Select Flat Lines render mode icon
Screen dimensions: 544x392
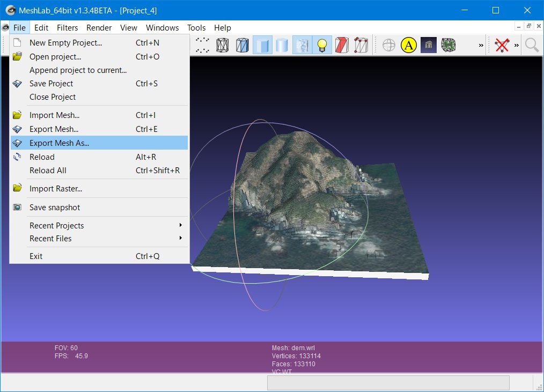tap(262, 45)
